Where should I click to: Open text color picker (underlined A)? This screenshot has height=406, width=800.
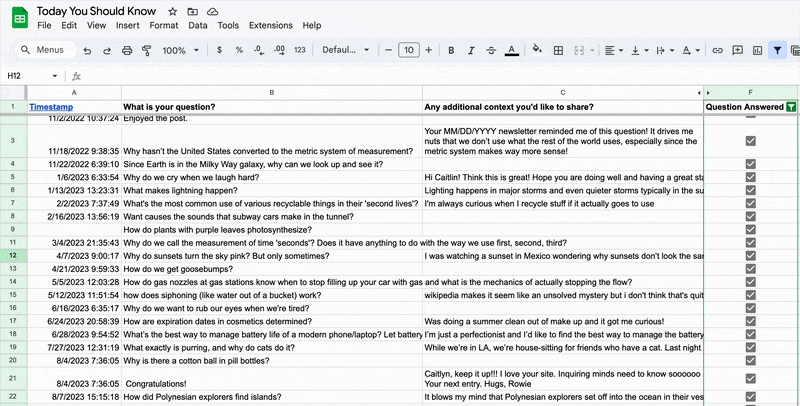pyautogui.click(x=512, y=50)
